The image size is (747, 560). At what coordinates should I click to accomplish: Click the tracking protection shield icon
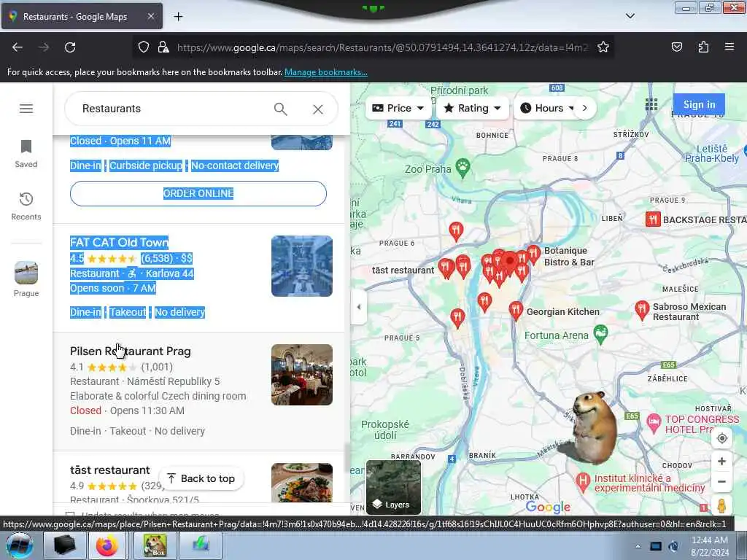144,47
